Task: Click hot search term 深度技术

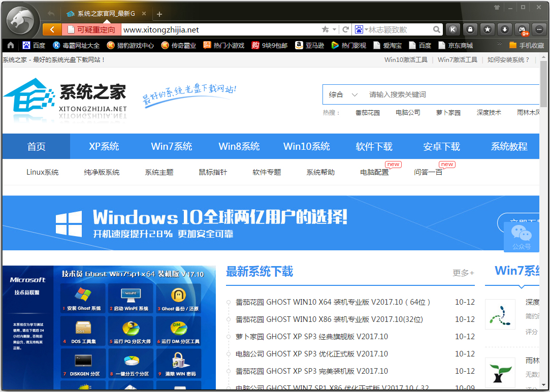Action: coord(489,113)
